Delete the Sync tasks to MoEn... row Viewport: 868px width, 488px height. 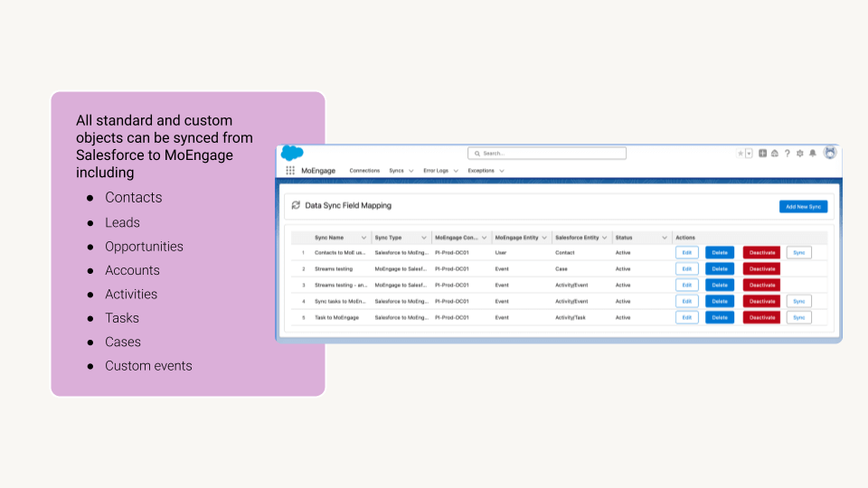click(720, 301)
